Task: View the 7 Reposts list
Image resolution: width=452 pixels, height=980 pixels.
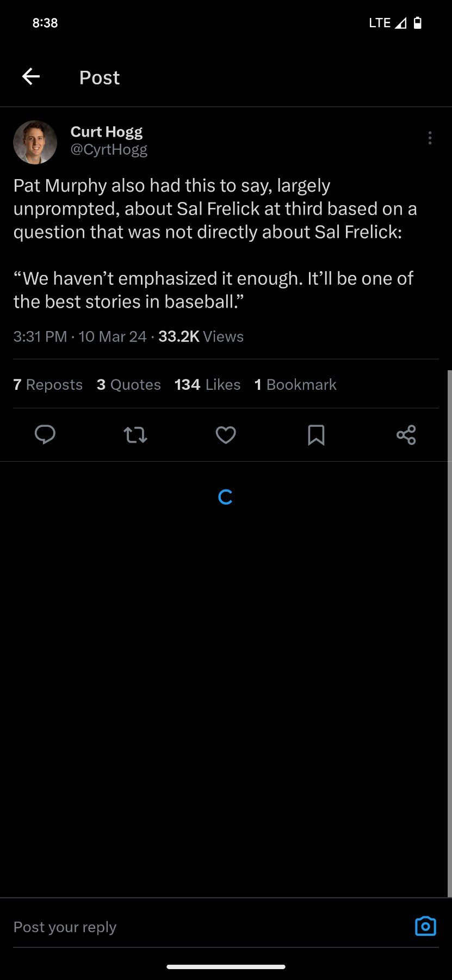Action: point(48,384)
